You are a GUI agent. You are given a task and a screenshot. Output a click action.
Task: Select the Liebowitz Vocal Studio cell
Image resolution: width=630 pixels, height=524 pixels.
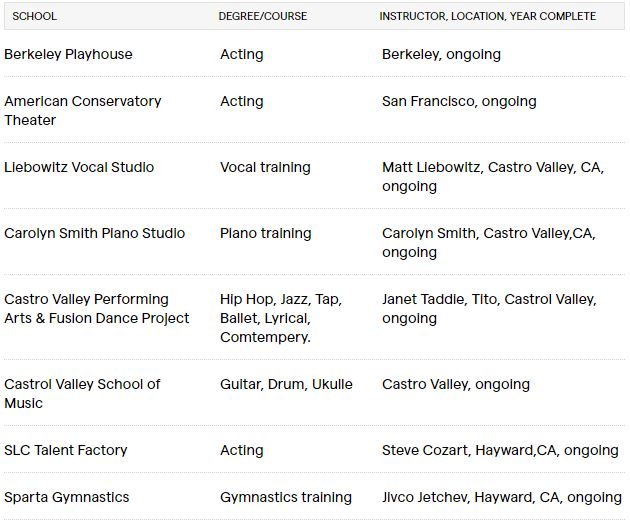coord(79,167)
